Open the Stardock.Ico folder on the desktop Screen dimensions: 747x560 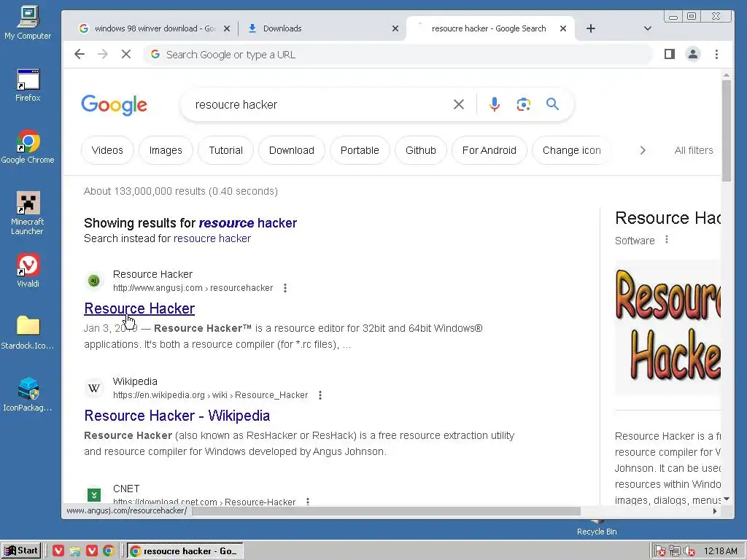click(28, 332)
